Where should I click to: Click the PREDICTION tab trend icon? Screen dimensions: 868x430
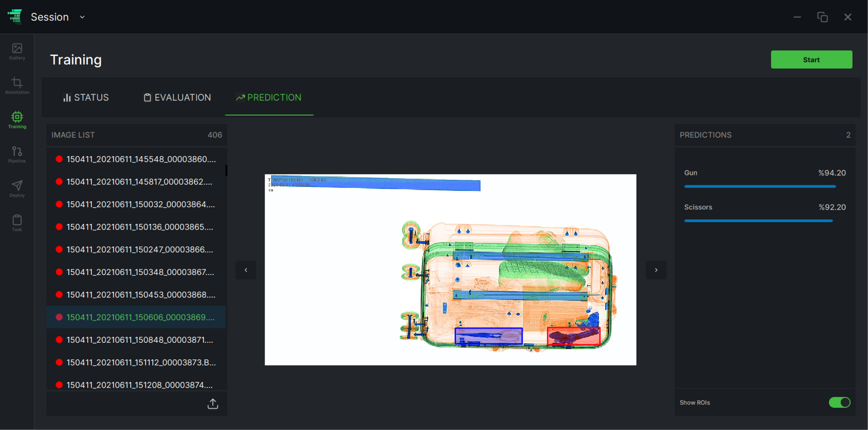tap(240, 98)
